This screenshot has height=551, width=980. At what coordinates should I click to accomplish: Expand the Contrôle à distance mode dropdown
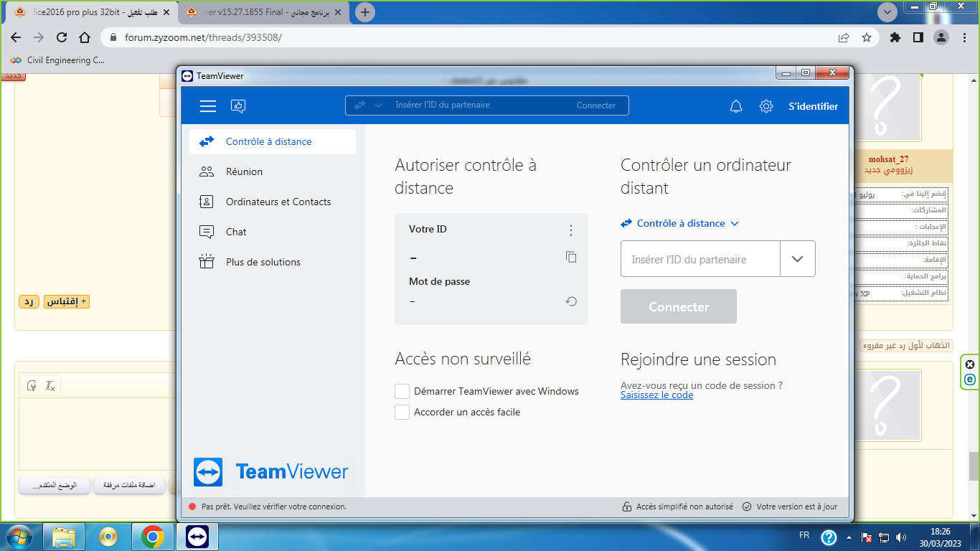(x=680, y=223)
